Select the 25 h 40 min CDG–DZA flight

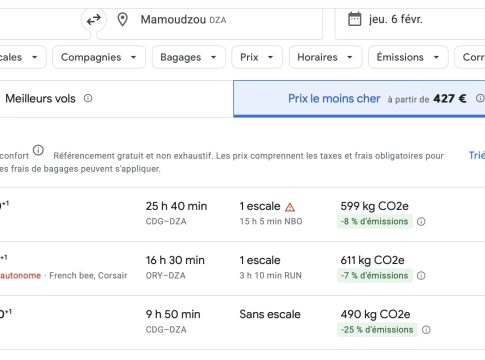coord(242,214)
